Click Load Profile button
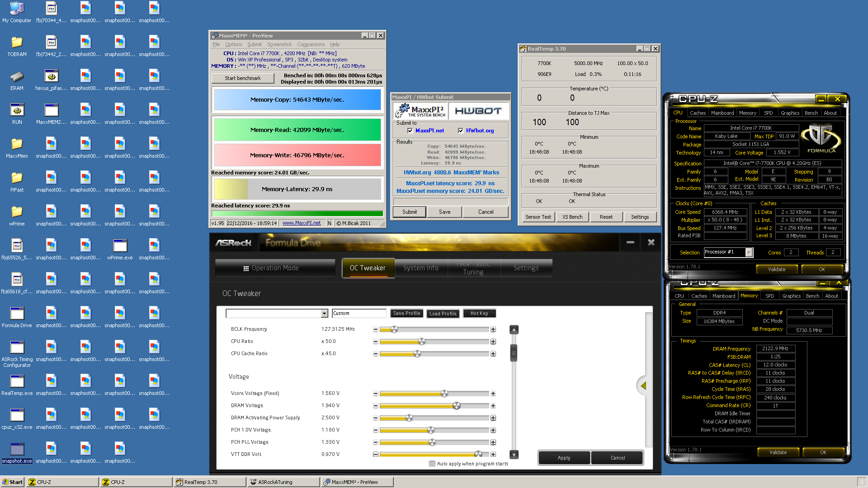Screen dimensions: 868x488 pyautogui.click(x=443, y=314)
